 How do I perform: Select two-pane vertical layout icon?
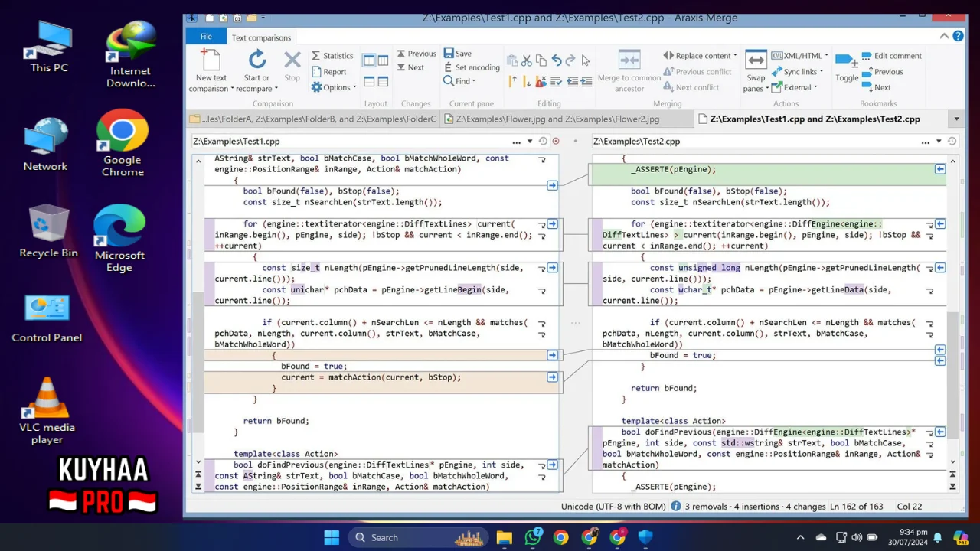click(x=369, y=60)
